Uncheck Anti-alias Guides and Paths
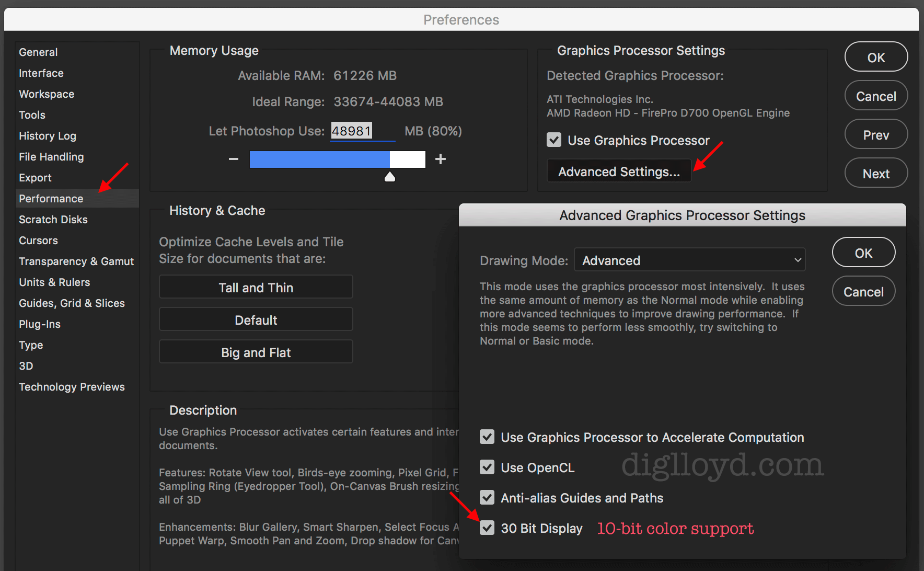This screenshot has width=924, height=571. 487,497
